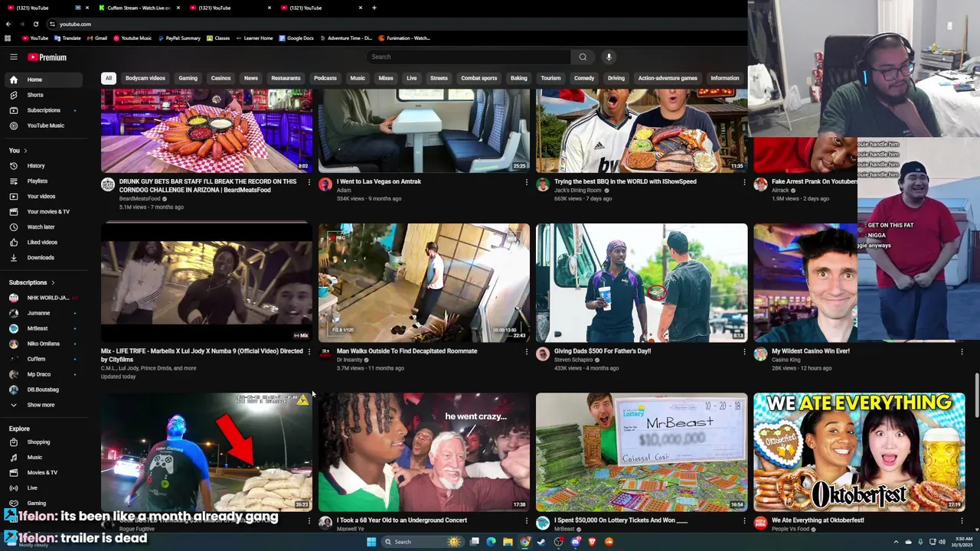Open more options for Las Vegas Amtrak video

coord(526,182)
